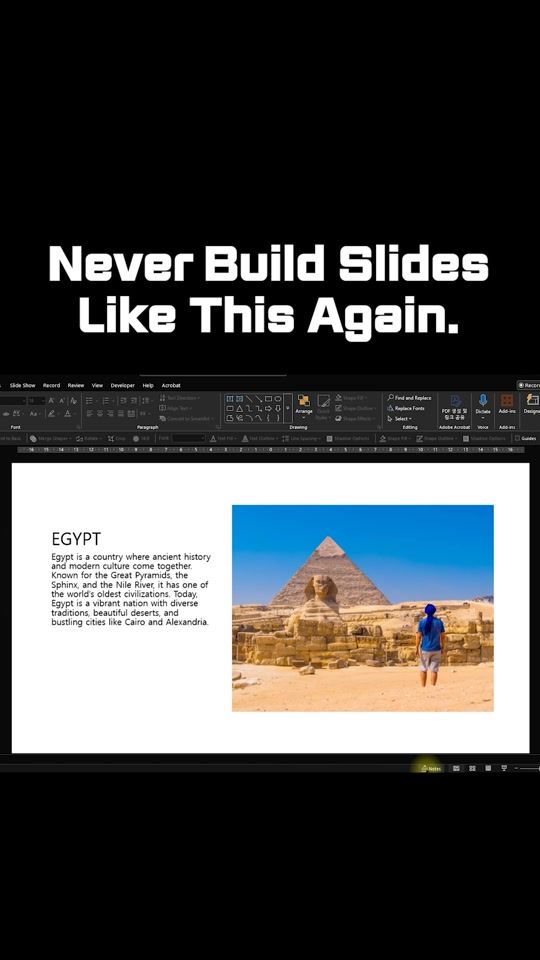540x960 pixels.
Task: Click Replace Fonts
Action: [x=405, y=408]
